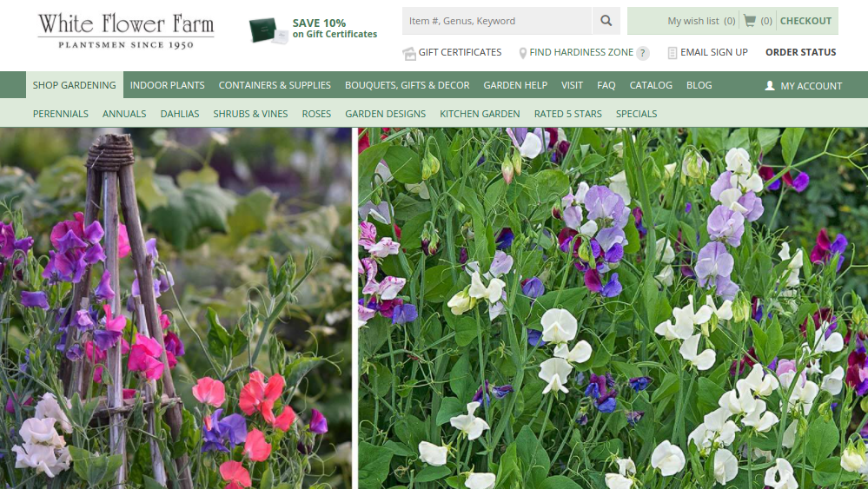The height and width of the screenshot is (489, 868).
Task: Go to Email Sign Up
Action: [x=713, y=53]
